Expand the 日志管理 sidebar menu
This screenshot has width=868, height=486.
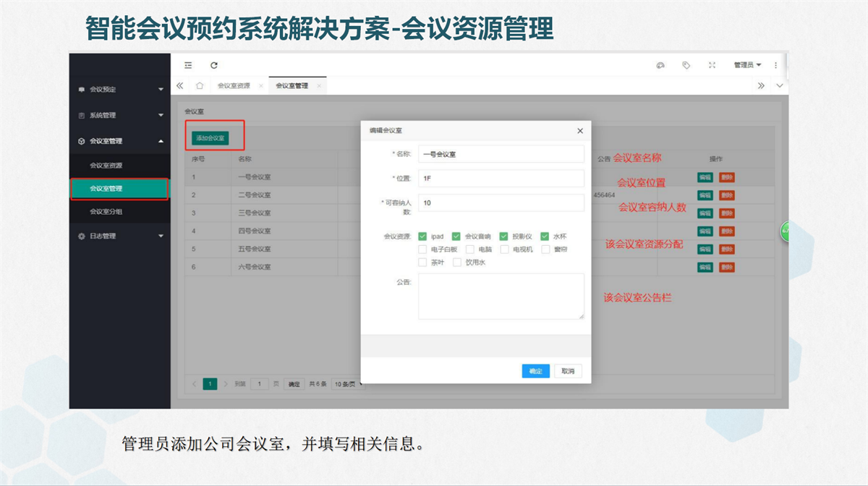[119, 236]
